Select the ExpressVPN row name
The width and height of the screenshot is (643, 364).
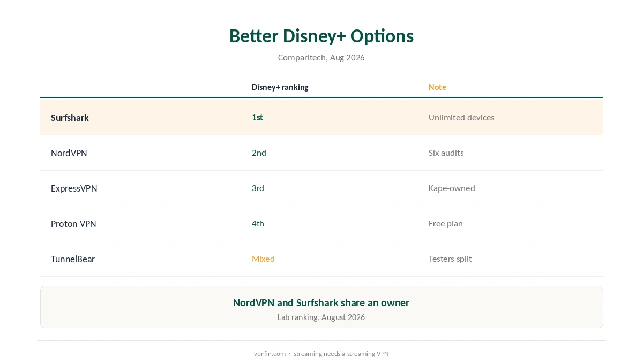[x=74, y=188]
